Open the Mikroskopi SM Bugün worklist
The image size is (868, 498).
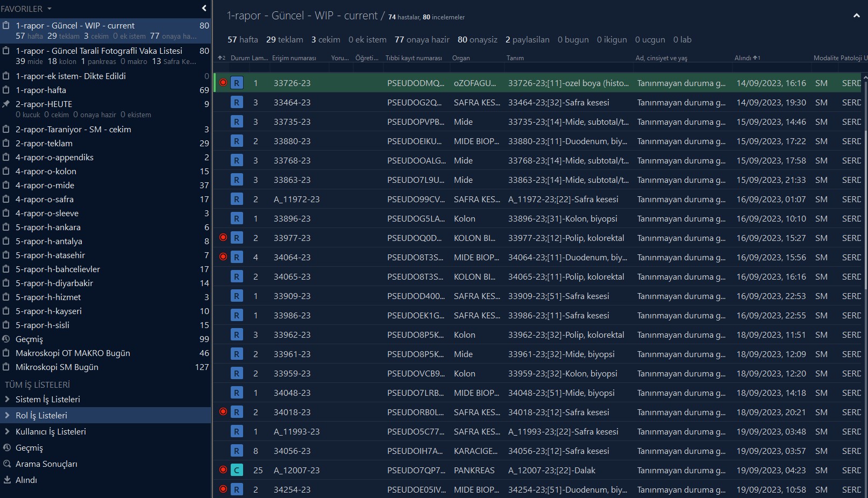pyautogui.click(x=56, y=367)
